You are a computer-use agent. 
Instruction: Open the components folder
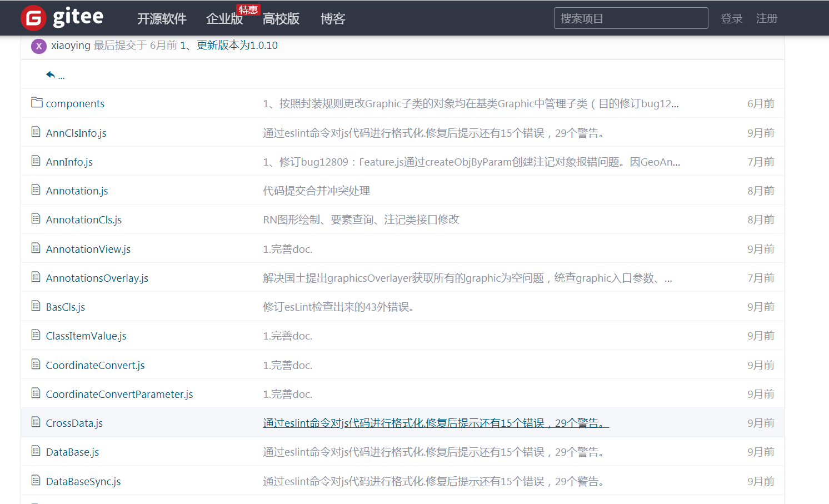[75, 104]
